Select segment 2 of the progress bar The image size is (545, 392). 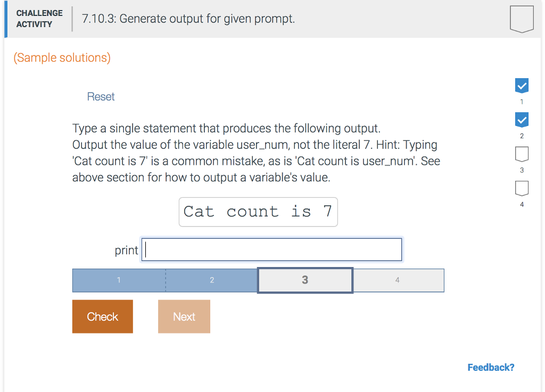click(x=212, y=280)
